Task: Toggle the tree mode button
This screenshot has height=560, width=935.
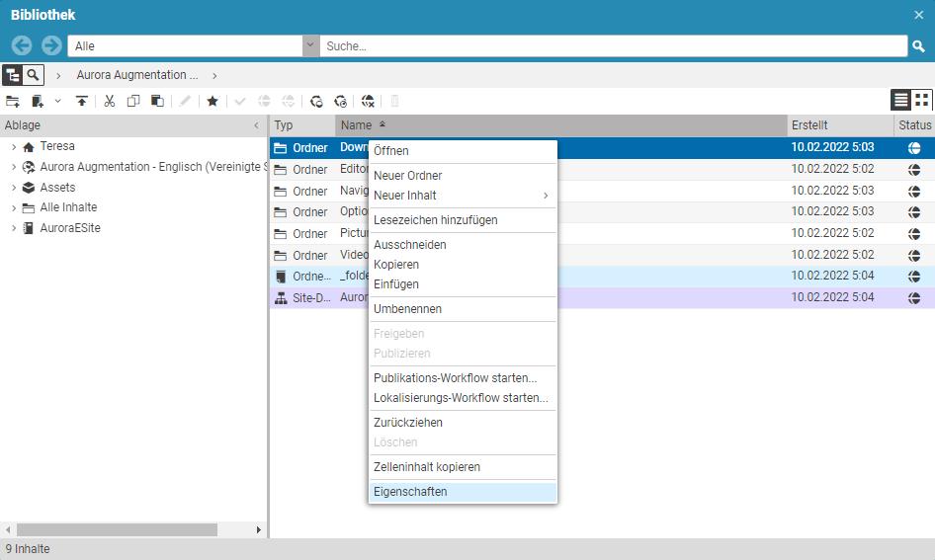Action: pos(13,75)
